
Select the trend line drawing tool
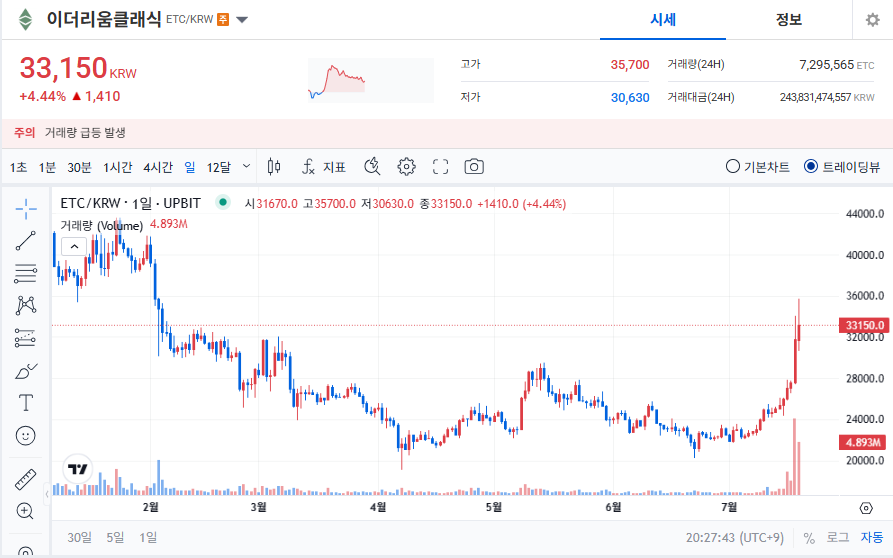[26, 240]
